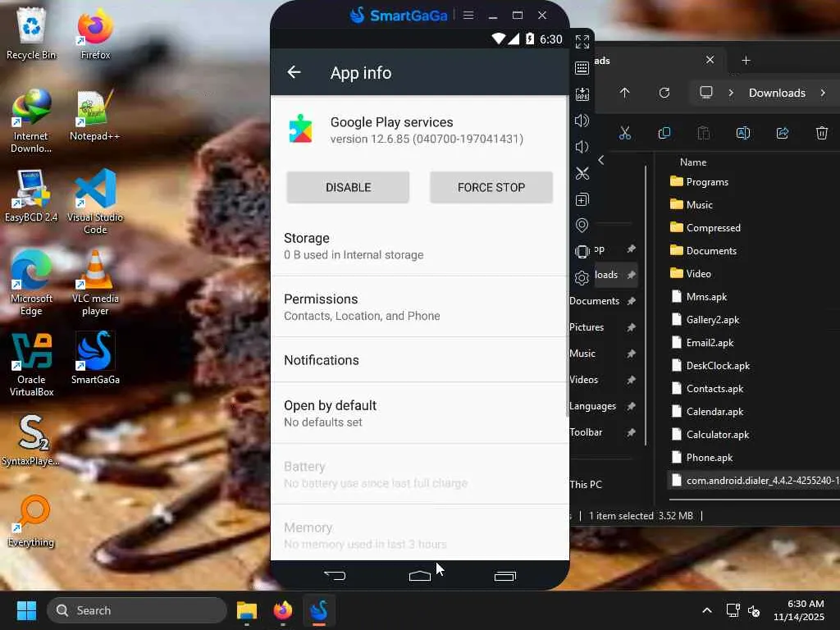Open File Explorer from the taskbar
The height and width of the screenshot is (630, 840).
pos(247,610)
